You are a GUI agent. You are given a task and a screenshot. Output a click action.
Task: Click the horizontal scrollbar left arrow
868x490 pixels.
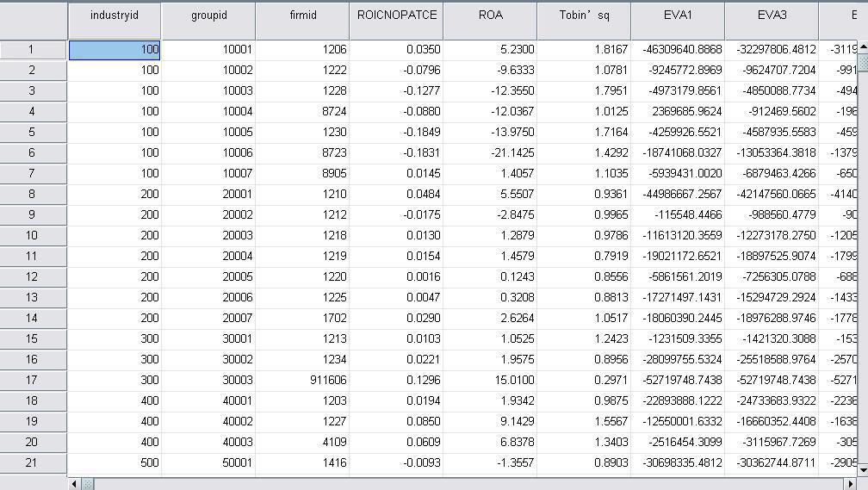[x=73, y=483]
